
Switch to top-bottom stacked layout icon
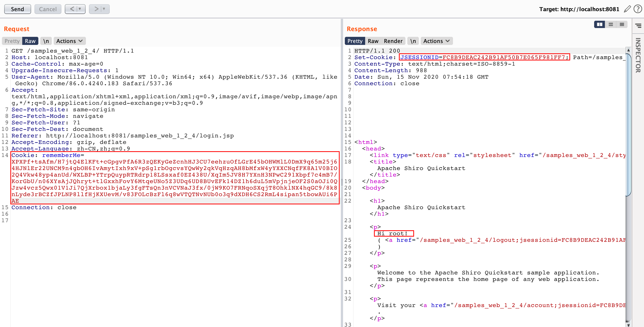click(x=611, y=25)
